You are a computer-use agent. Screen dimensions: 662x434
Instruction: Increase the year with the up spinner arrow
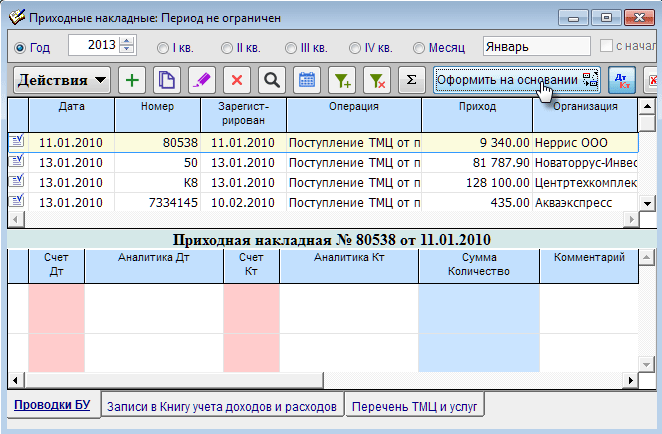tap(127, 41)
